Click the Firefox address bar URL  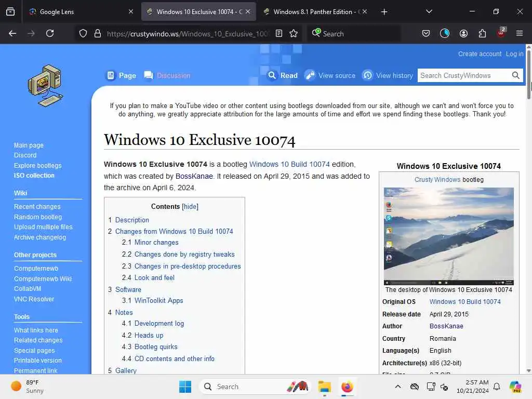point(187,34)
